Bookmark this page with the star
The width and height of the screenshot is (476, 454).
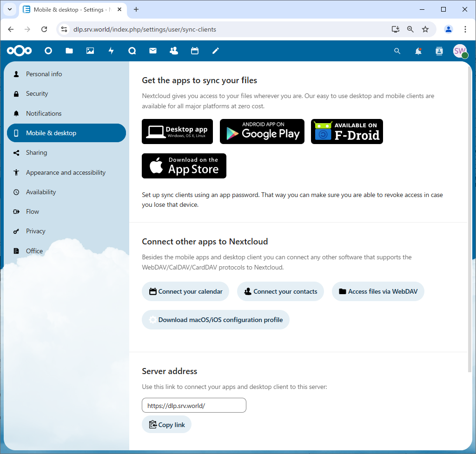(x=425, y=29)
